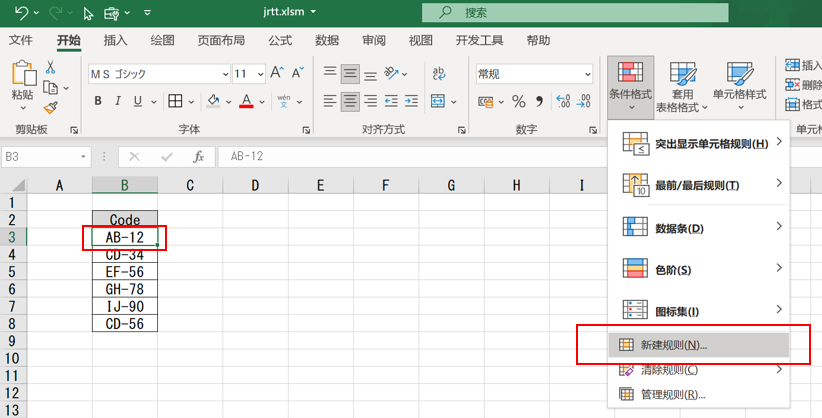This screenshot has width=822, height=418.
Task: Align text to bottom
Action: (371, 74)
